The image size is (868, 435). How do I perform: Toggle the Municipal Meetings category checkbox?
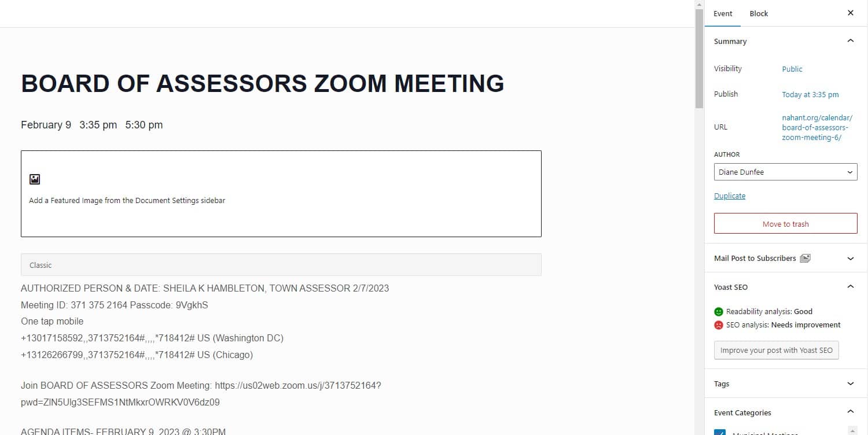(x=720, y=432)
